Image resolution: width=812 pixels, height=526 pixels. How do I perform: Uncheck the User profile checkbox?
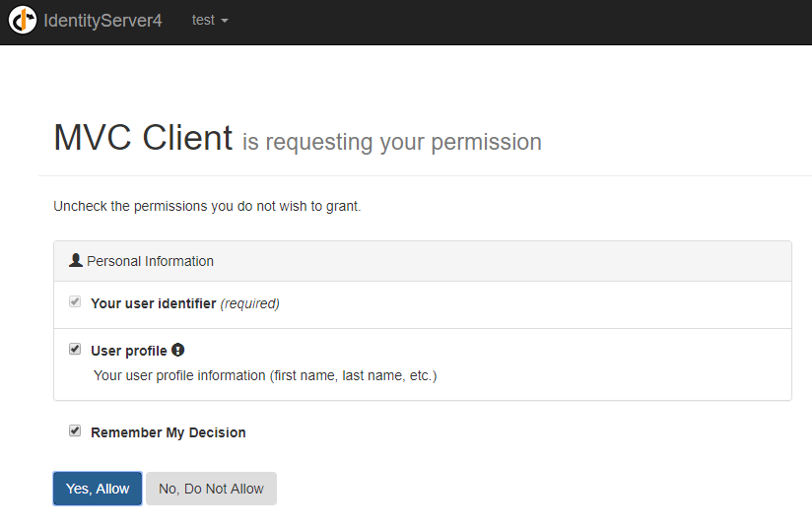coord(75,350)
